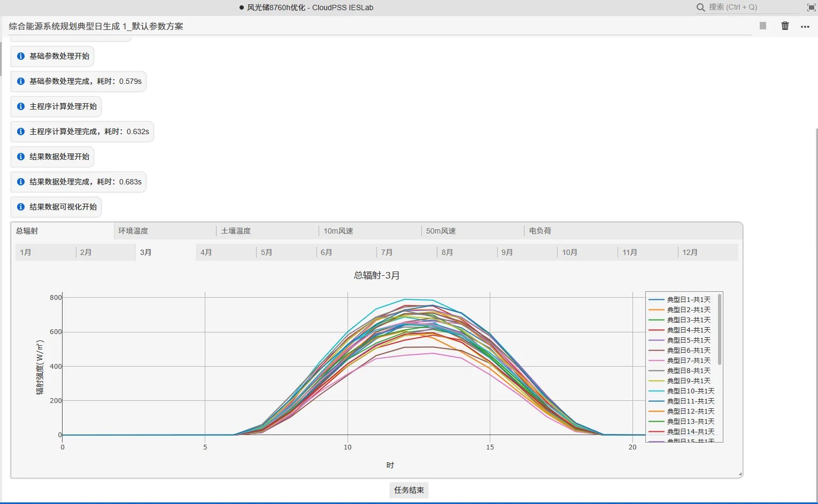Viewport: 818px width, 504px height.
Task: Switch to the 6月 month tab
Action: [x=347, y=252]
